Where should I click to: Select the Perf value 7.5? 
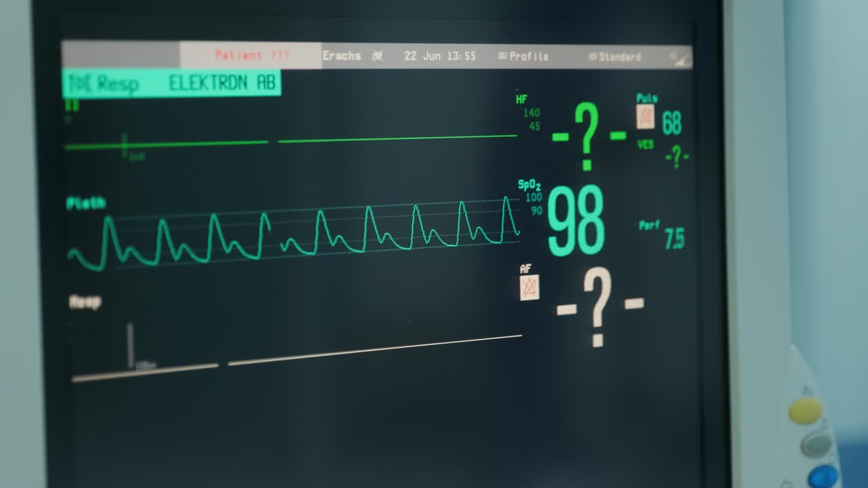point(674,239)
